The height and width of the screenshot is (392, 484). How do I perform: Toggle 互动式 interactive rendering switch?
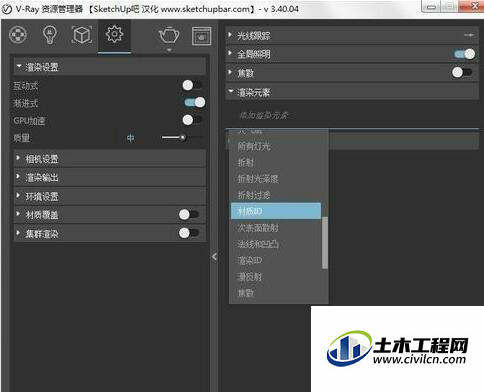pyautogui.click(x=192, y=85)
